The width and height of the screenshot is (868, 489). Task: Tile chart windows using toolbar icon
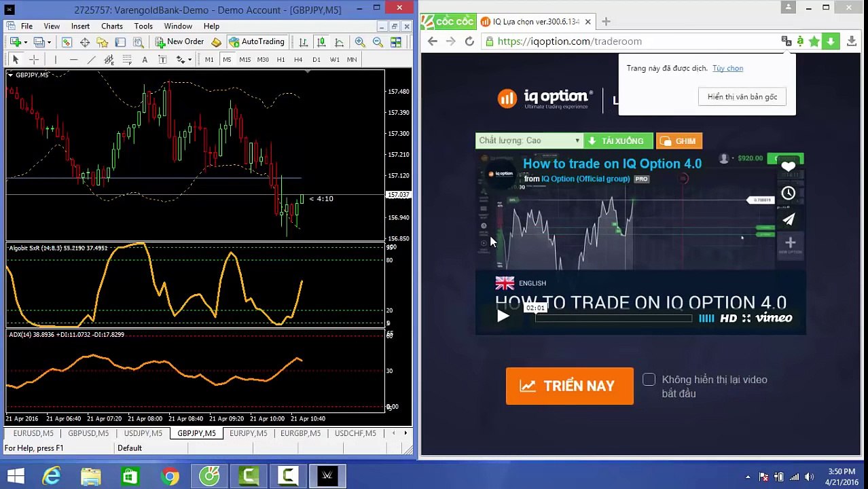[395, 42]
